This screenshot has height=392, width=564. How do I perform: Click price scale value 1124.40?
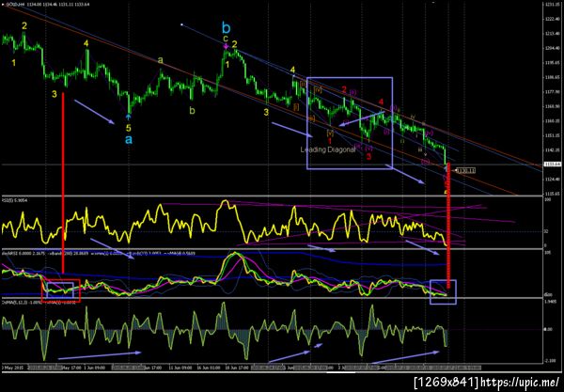pyautogui.click(x=551, y=180)
